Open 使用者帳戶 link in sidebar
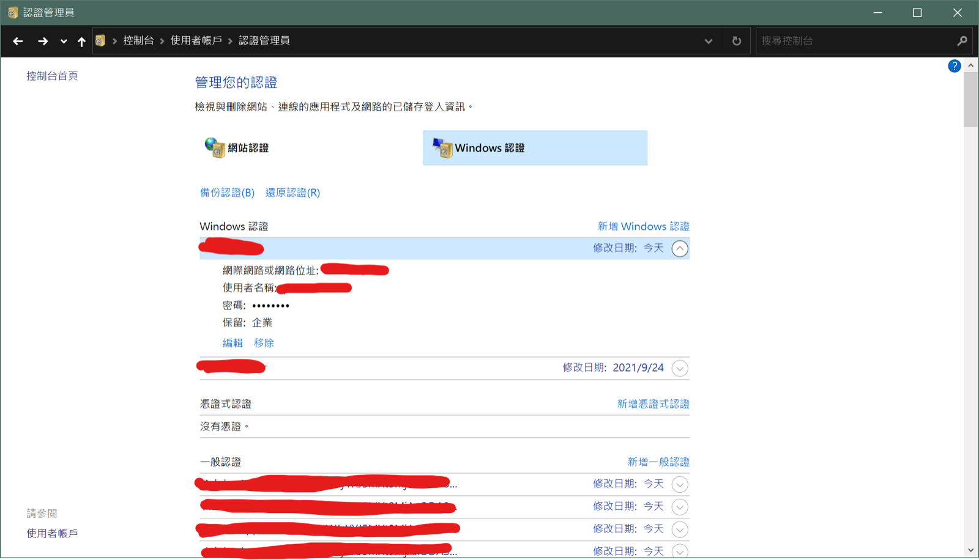This screenshot has width=979, height=560. (52, 534)
